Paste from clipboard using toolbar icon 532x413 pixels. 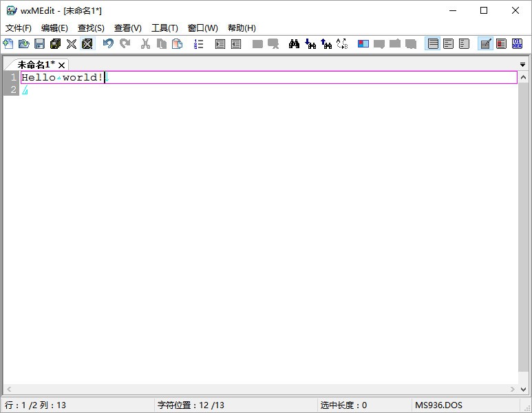click(177, 44)
